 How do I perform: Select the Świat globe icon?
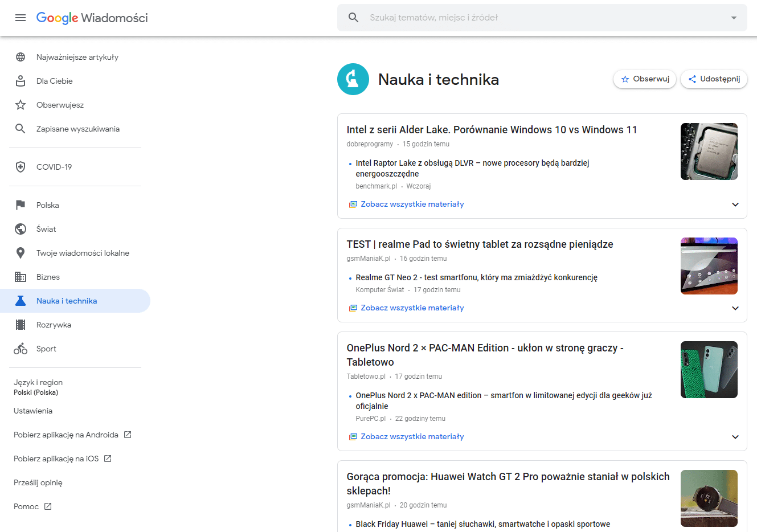point(21,229)
